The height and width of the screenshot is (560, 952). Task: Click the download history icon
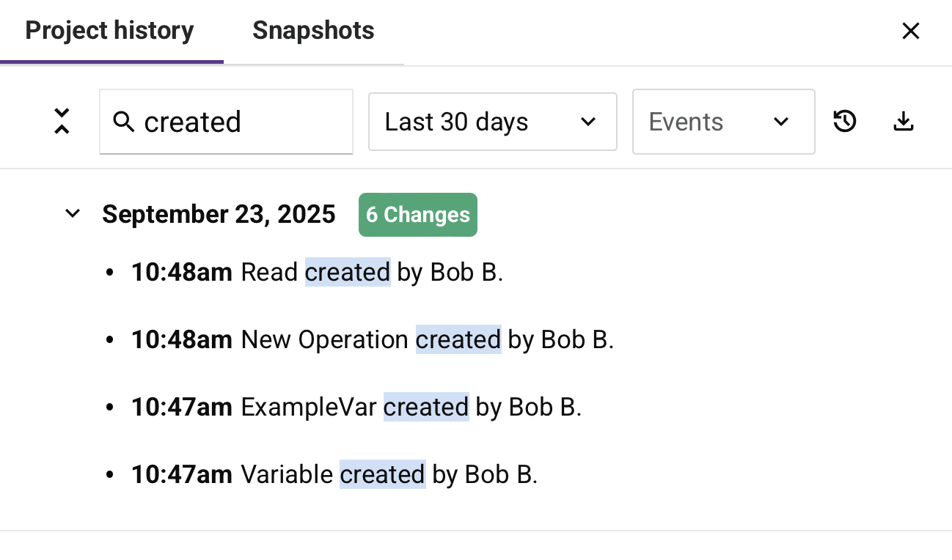click(904, 122)
